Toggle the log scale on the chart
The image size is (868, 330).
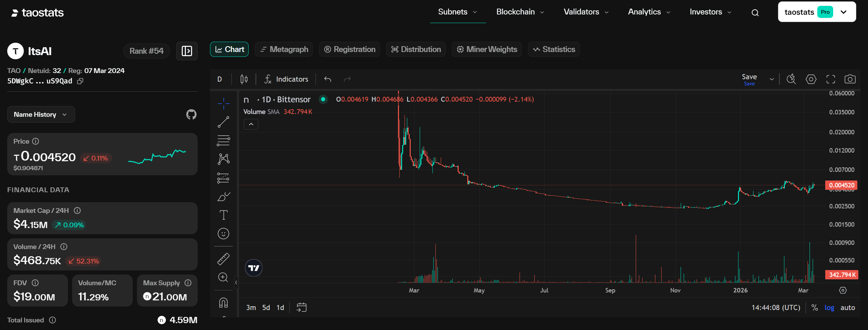(x=829, y=308)
